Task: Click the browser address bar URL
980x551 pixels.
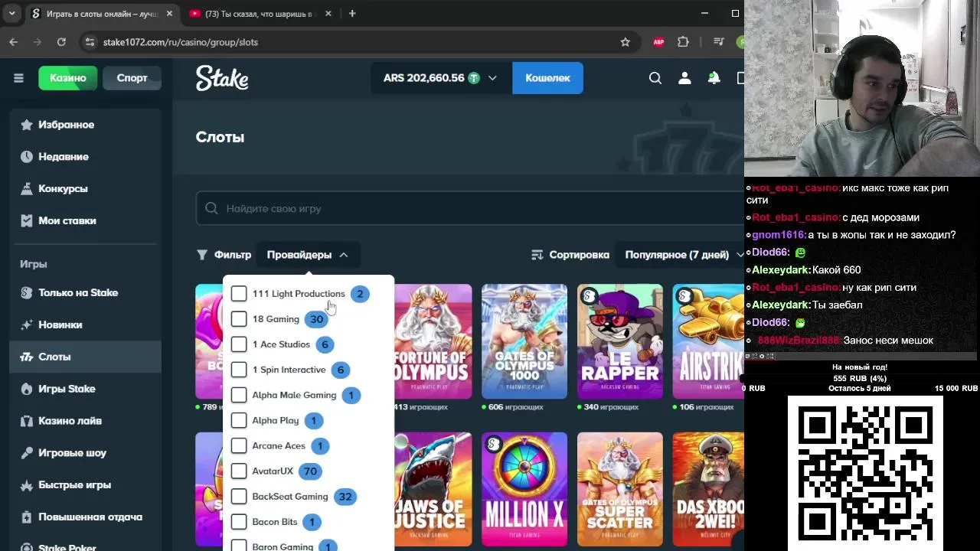Action: (181, 42)
